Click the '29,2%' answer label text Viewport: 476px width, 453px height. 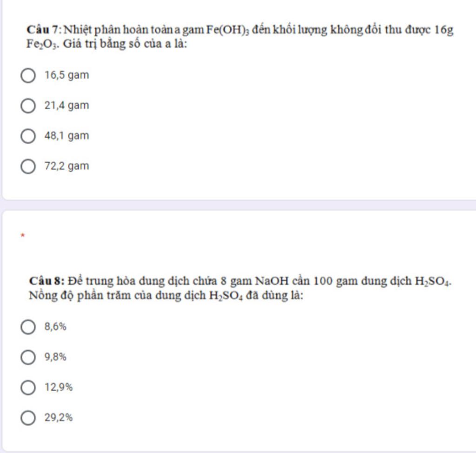click(x=59, y=418)
